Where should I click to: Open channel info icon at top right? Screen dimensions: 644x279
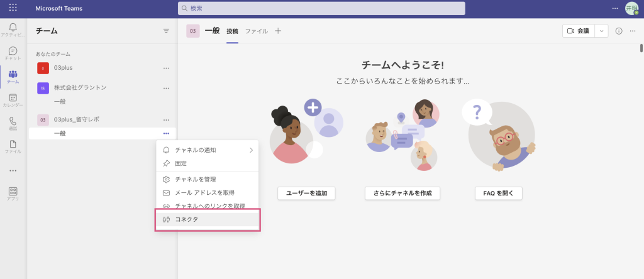coord(618,31)
